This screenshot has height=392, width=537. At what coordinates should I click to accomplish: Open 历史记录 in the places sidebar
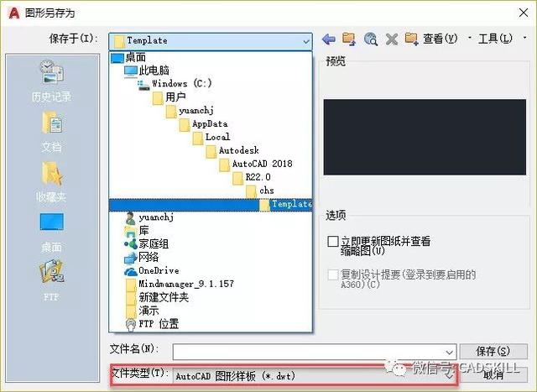52,81
